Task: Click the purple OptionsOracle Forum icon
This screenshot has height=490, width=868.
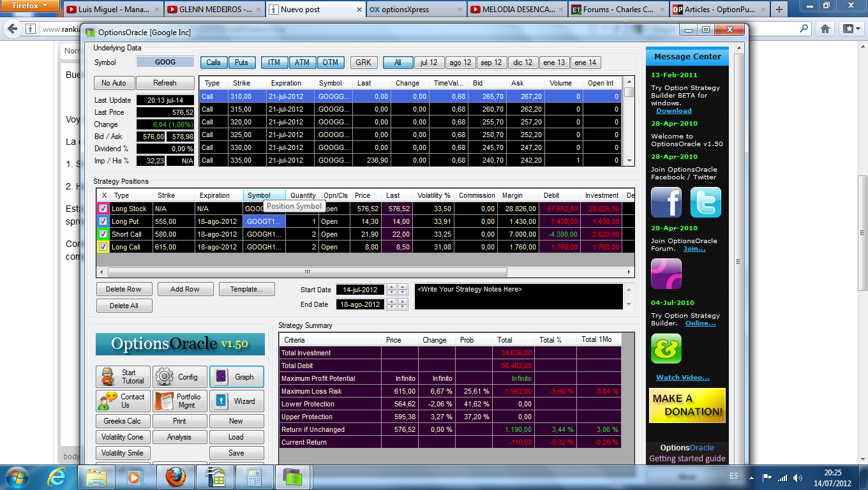Action: tap(666, 274)
